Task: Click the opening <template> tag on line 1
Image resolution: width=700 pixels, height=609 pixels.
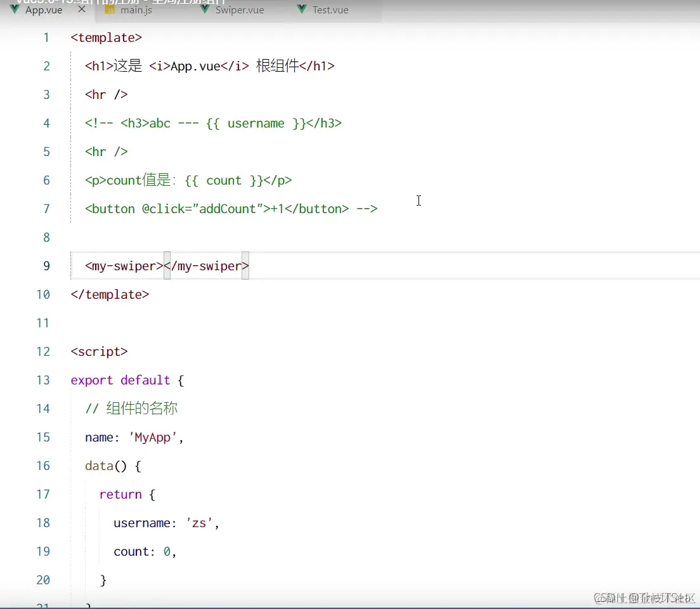Action: point(107,37)
